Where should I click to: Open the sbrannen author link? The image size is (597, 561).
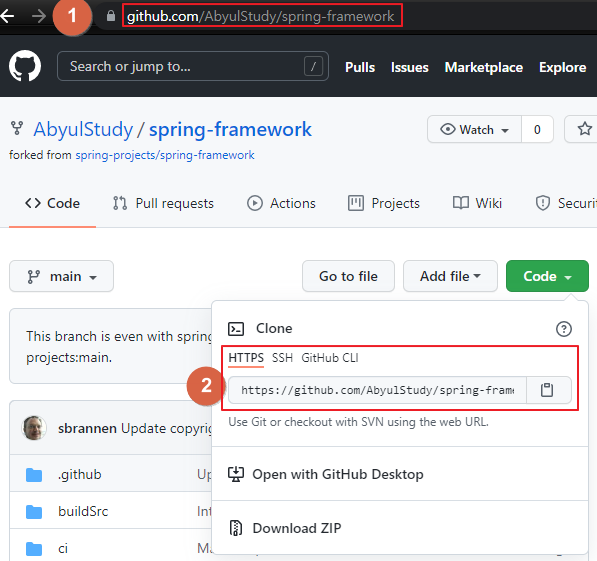pos(87,428)
